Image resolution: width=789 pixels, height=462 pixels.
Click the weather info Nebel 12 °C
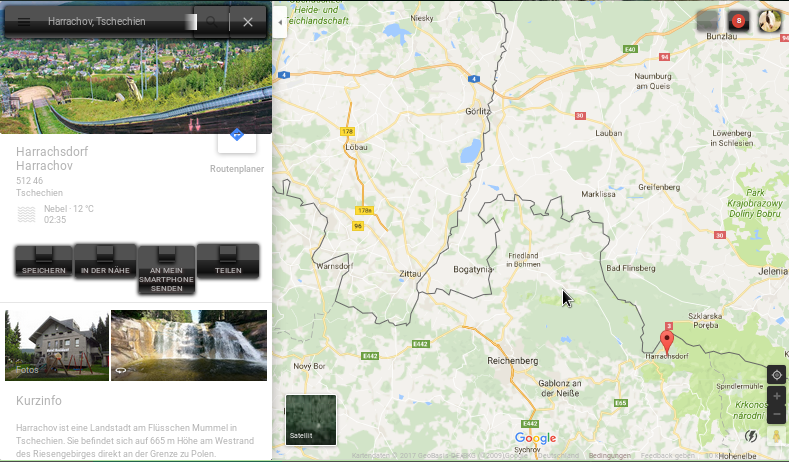pyautogui.click(x=68, y=209)
